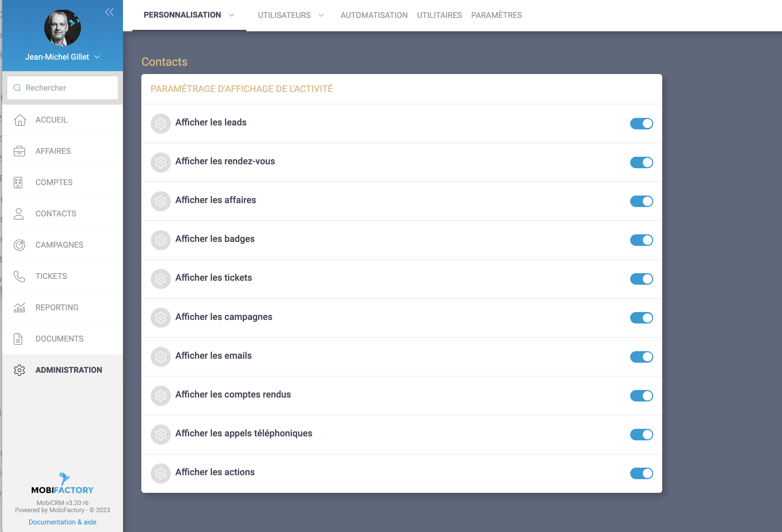Switch off Afficher les tickets
The height and width of the screenshot is (532, 782).
tap(641, 279)
